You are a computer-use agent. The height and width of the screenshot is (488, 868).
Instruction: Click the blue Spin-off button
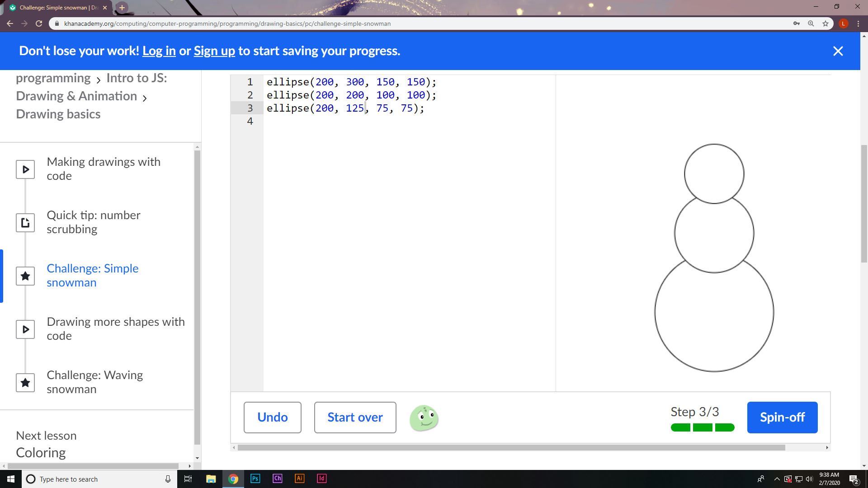click(x=782, y=418)
